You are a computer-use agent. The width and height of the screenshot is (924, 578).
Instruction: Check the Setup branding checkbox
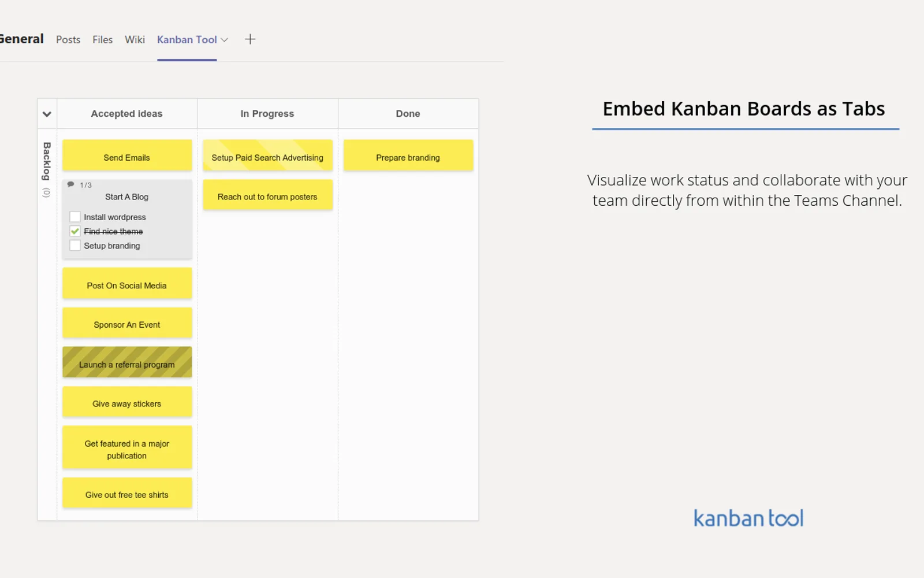point(75,246)
